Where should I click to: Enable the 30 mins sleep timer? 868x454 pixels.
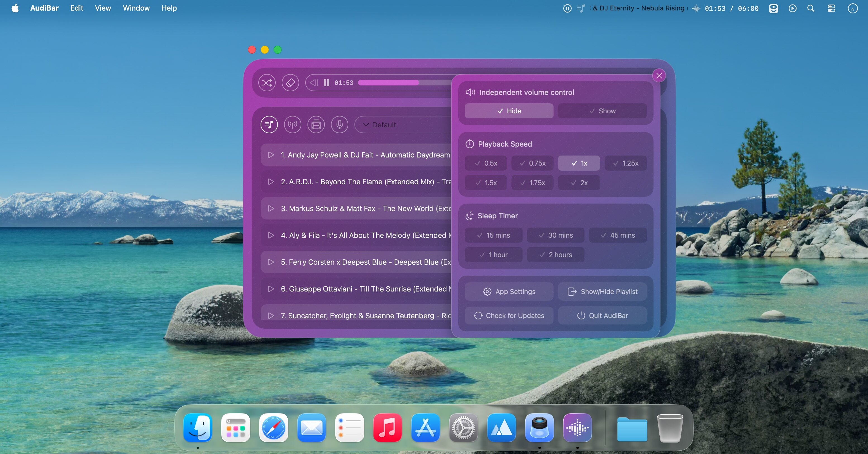(555, 235)
